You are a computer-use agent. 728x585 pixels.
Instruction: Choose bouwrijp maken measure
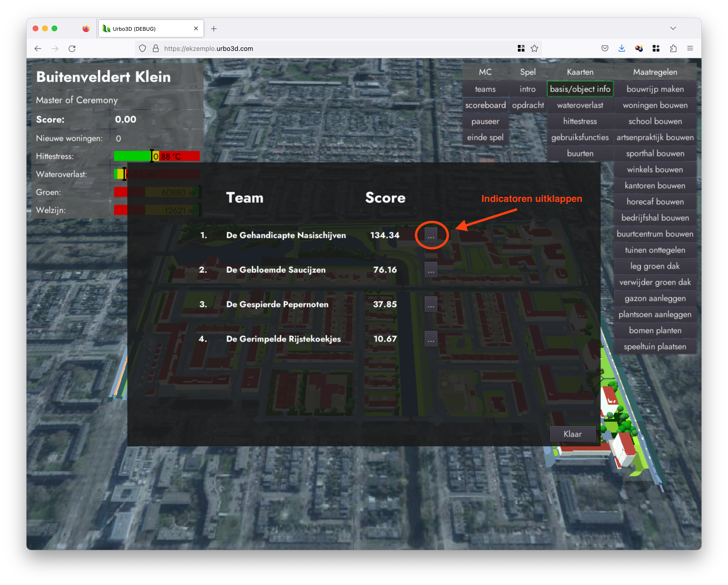(x=655, y=89)
